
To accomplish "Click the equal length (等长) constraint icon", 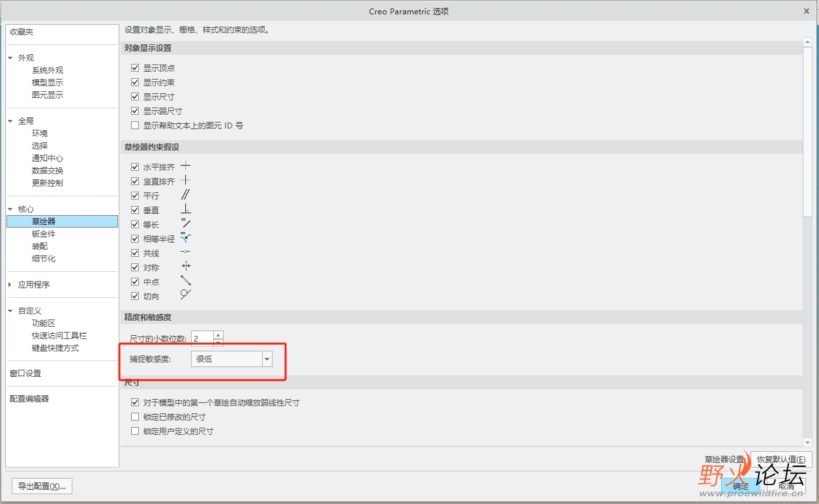I will [186, 224].
